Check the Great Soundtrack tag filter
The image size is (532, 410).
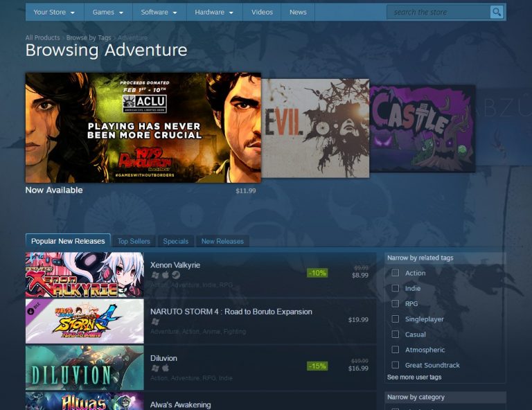396,365
